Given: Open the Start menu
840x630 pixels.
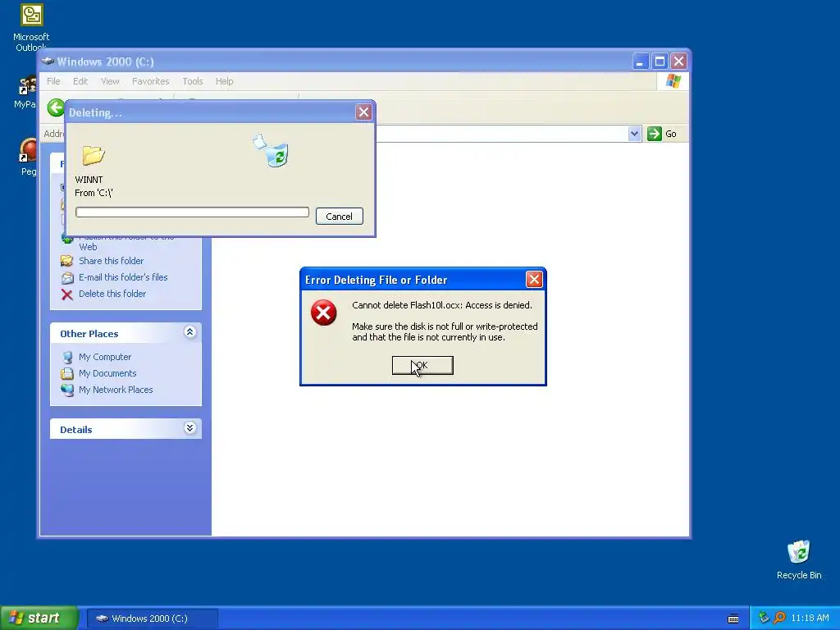Looking at the screenshot, I should click(39, 619).
